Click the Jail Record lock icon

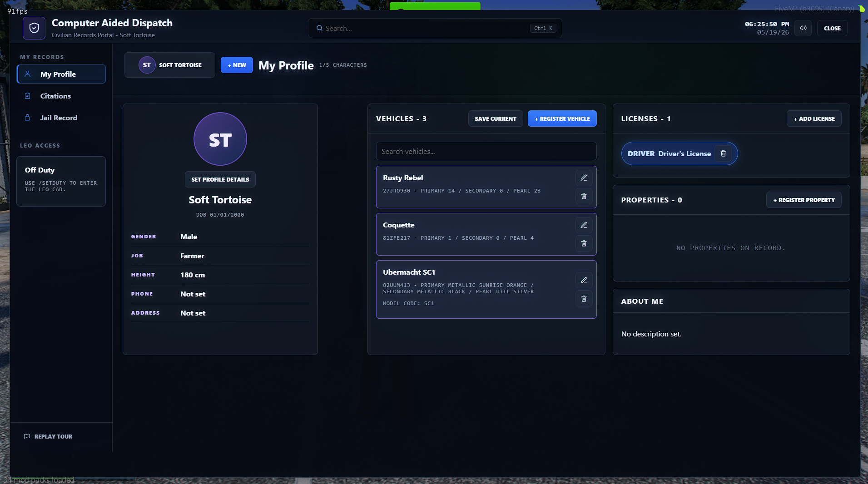[x=28, y=118]
